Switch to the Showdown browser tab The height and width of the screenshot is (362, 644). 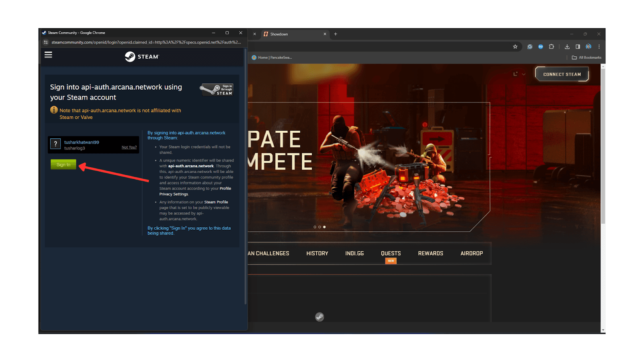click(295, 34)
